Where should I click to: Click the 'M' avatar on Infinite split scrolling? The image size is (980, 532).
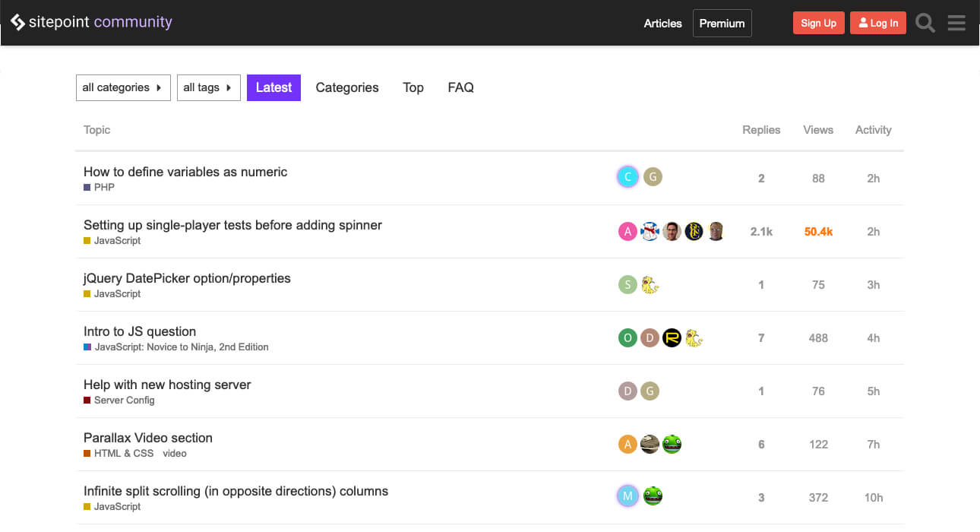click(628, 496)
